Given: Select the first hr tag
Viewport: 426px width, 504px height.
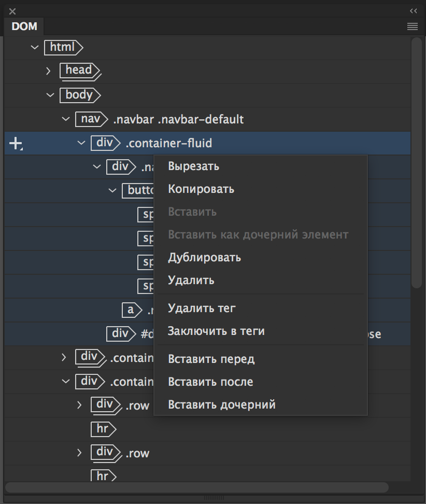Looking at the screenshot, I should point(103,428).
